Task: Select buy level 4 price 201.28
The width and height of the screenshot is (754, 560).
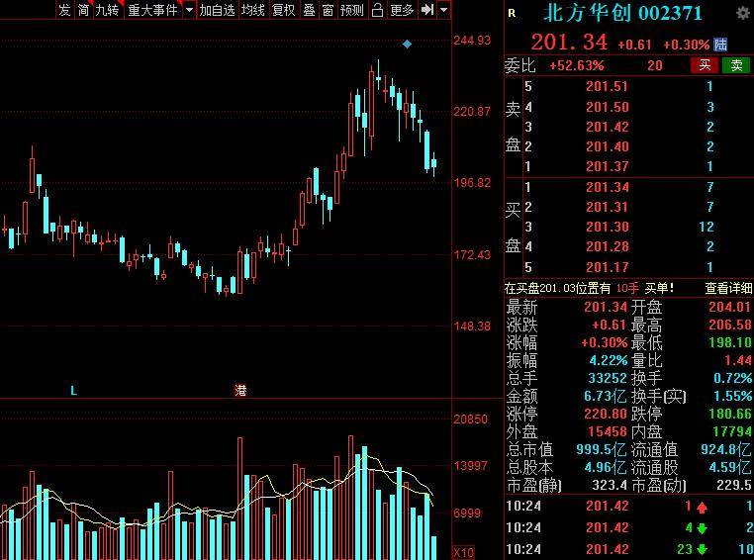Action: (607, 246)
